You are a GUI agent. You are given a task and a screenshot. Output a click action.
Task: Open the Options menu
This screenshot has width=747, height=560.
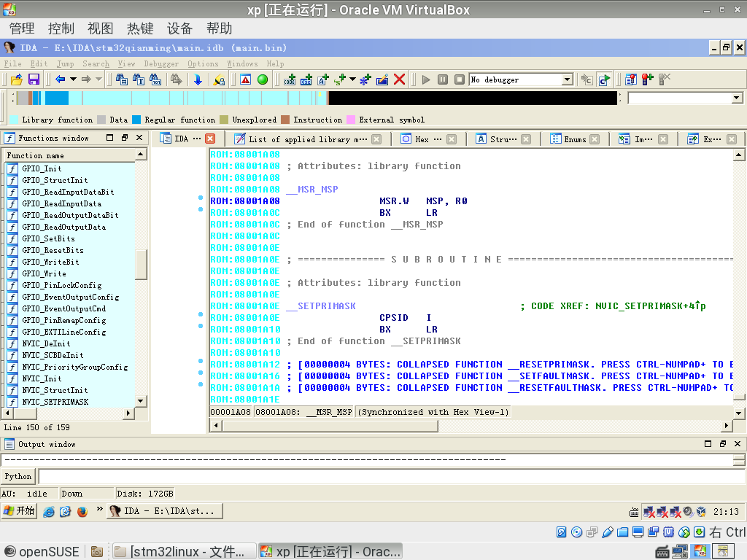[203, 63]
